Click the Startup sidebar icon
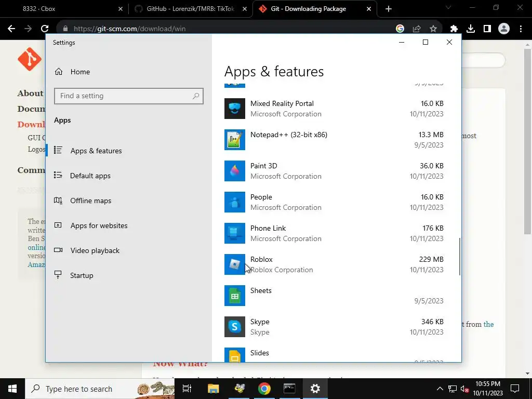The image size is (532, 399). (x=58, y=275)
